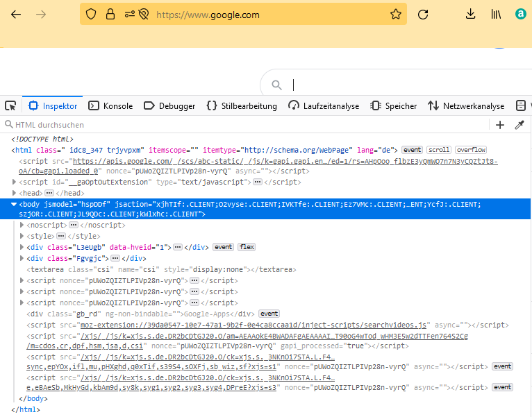532x417 pixels.
Task: Go back to the previous page
Action: click(16, 15)
